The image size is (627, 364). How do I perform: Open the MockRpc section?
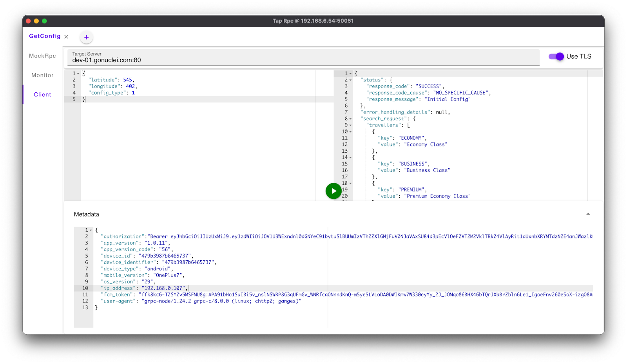coord(42,56)
